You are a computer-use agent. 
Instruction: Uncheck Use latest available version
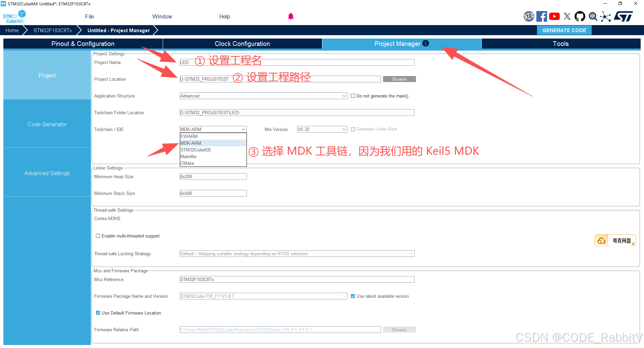(353, 296)
